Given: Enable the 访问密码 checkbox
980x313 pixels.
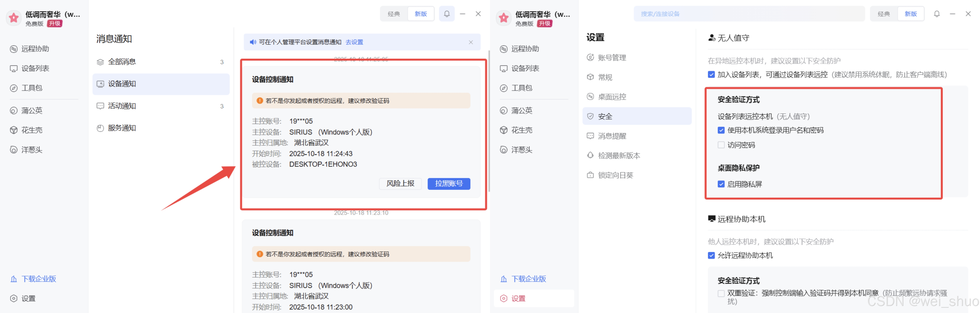Looking at the screenshot, I should coord(721,145).
